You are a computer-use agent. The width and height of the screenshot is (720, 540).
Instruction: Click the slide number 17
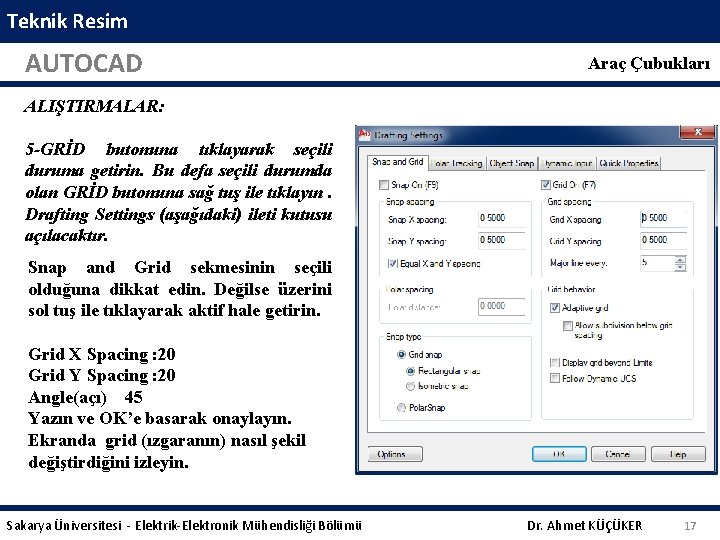(x=690, y=526)
